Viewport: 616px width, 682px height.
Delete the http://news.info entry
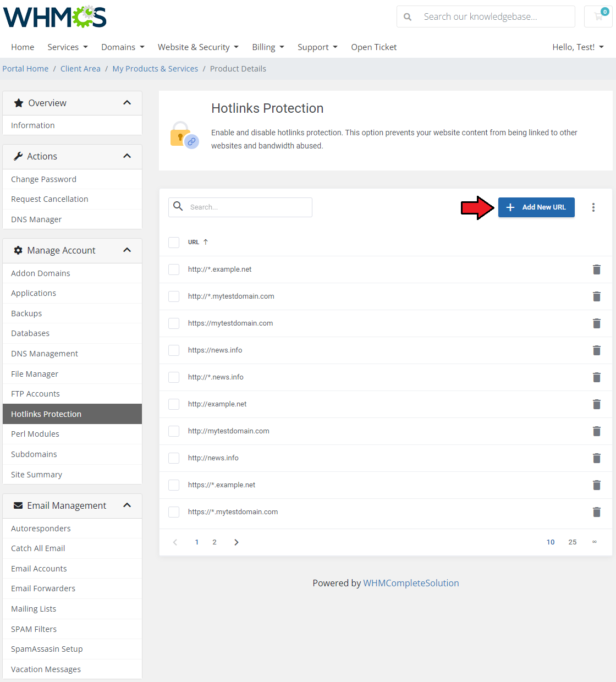(x=597, y=458)
